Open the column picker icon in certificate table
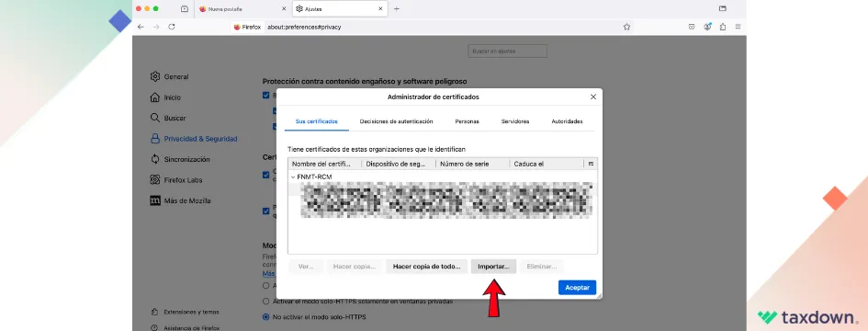This screenshot has height=331, width=868. pos(592,164)
